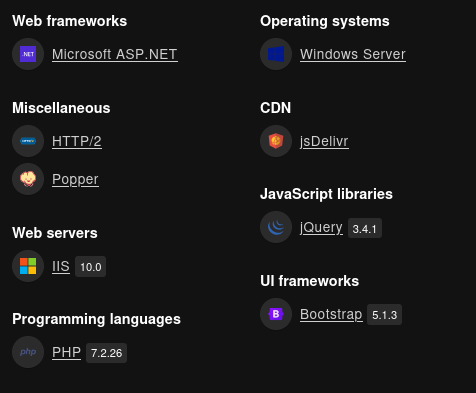This screenshot has height=393, width=476.
Task: Select the Operating systems heading
Action: [x=325, y=21]
